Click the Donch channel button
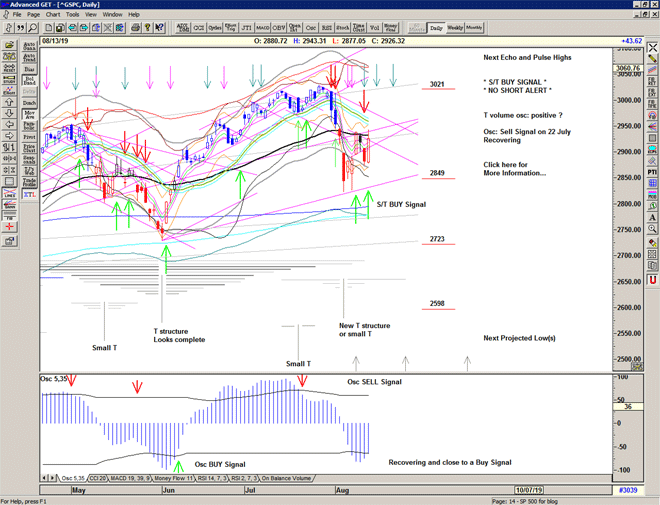This screenshot has height=505, width=660. click(x=29, y=103)
